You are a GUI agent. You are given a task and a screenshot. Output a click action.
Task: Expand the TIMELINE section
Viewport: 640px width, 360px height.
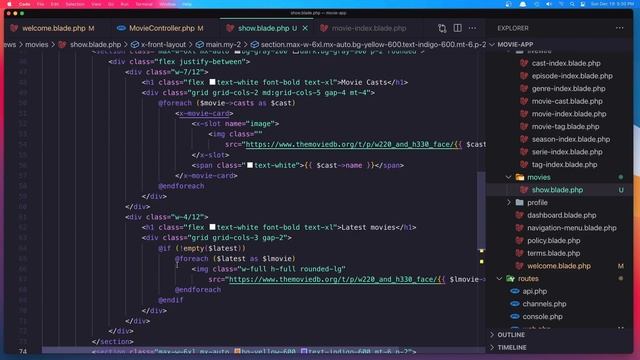click(512, 347)
